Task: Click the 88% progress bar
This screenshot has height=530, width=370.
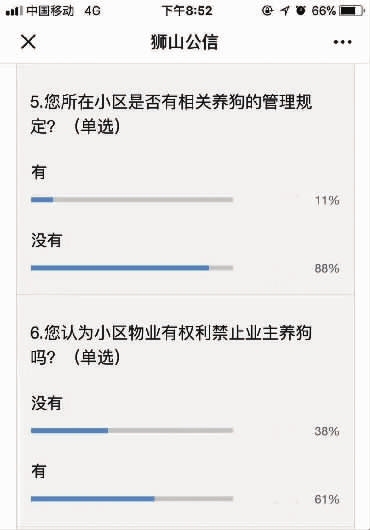Action: [x=132, y=268]
